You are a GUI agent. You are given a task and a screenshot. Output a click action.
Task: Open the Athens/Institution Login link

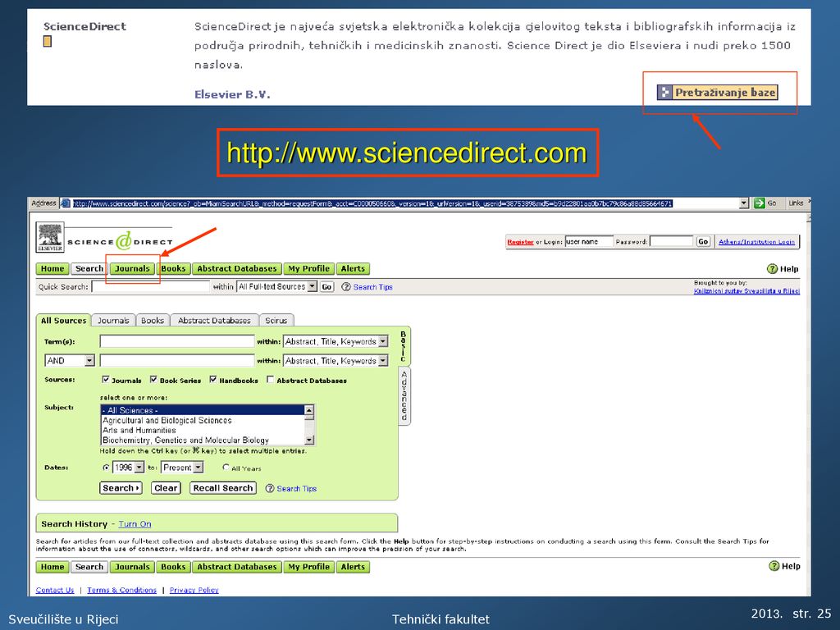(x=756, y=242)
